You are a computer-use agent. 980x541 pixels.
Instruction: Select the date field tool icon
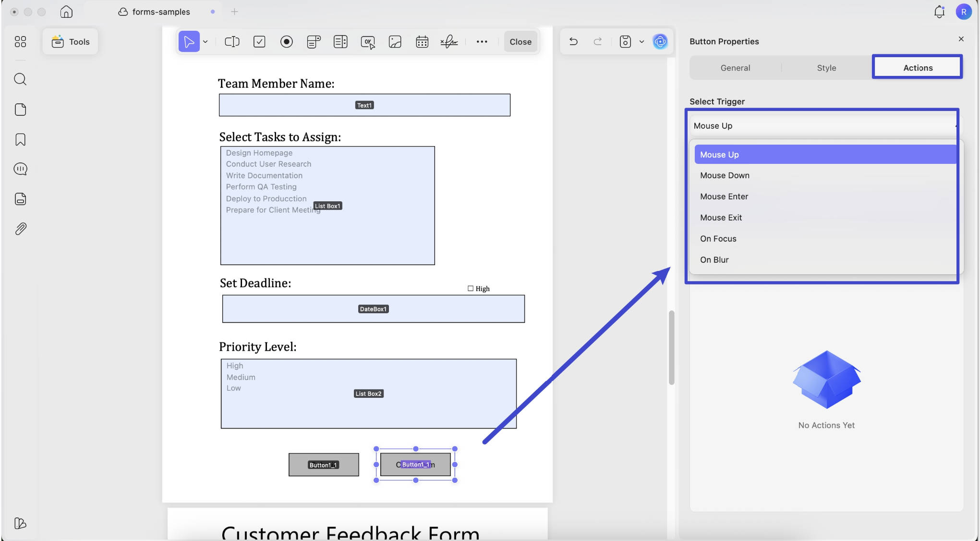[422, 42]
